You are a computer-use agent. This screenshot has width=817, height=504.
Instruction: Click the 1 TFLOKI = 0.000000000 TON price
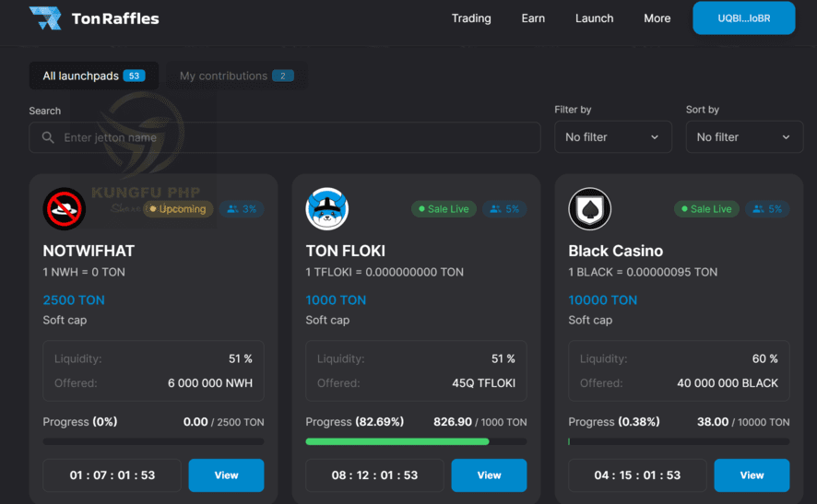click(384, 273)
